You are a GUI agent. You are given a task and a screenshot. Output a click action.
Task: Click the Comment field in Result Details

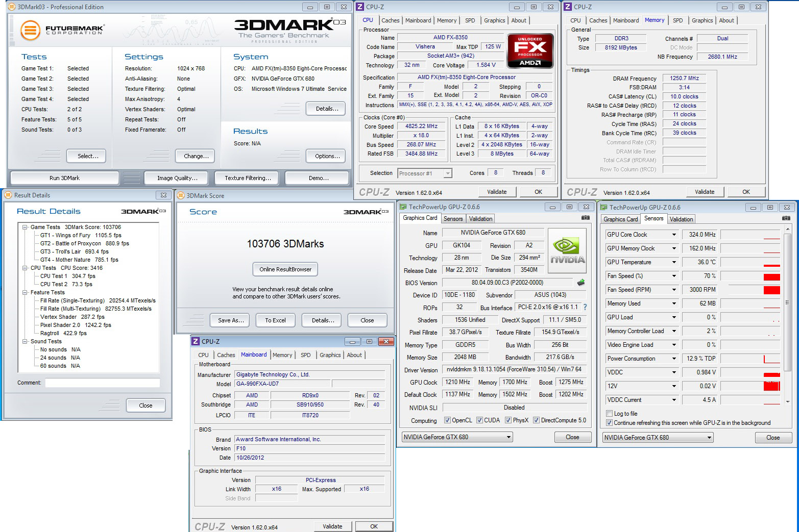tap(102, 383)
